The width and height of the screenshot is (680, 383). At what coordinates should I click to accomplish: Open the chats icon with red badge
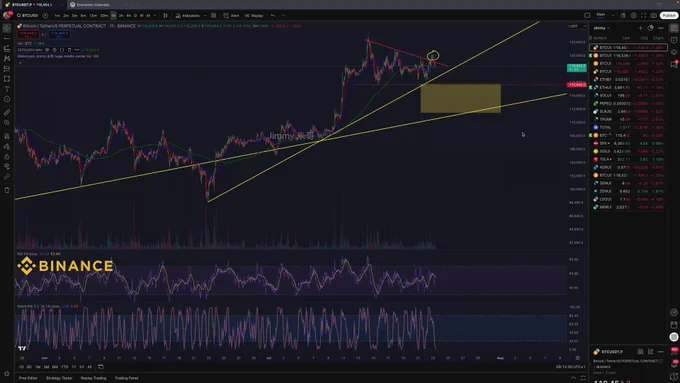(x=674, y=64)
